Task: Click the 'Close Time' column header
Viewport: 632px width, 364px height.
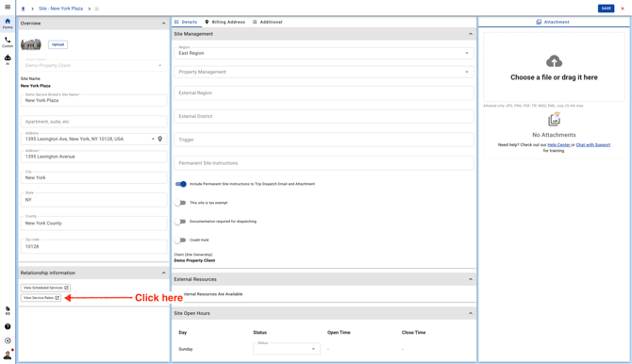Action: tap(413, 333)
